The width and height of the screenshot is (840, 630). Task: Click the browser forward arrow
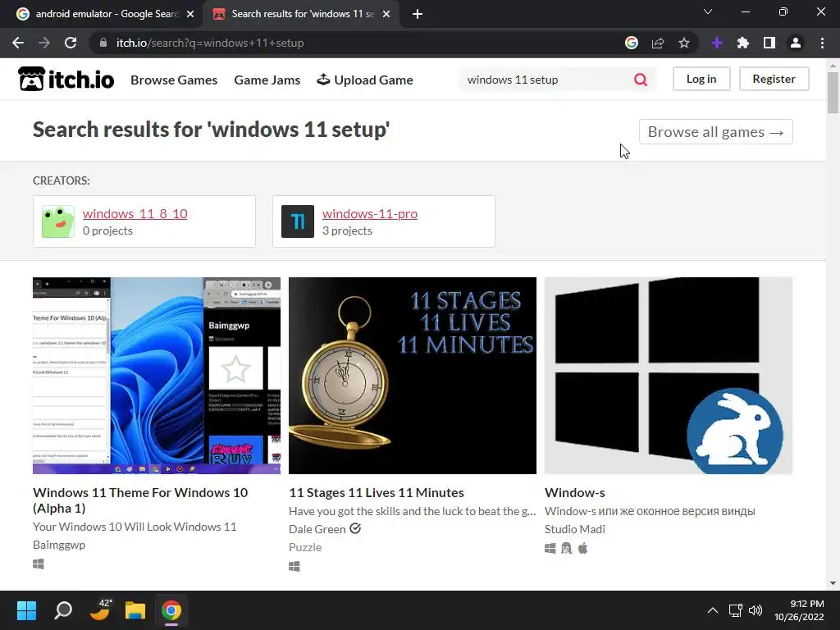[x=44, y=43]
